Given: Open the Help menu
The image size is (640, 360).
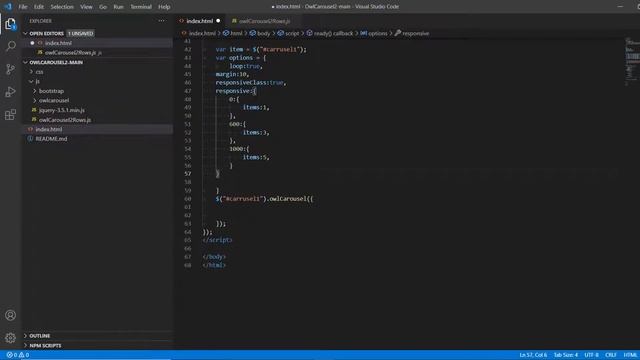Looking at the screenshot, I should (164, 7).
